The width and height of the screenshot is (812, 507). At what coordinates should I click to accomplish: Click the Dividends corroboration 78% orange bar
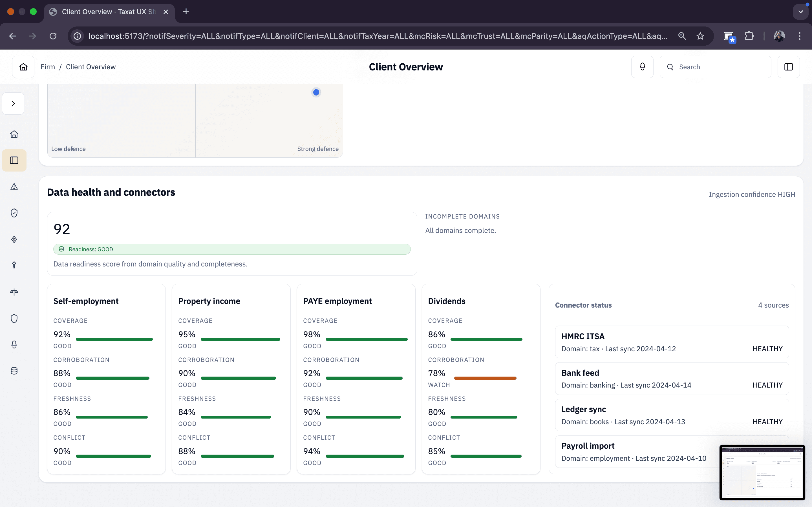coord(485,378)
